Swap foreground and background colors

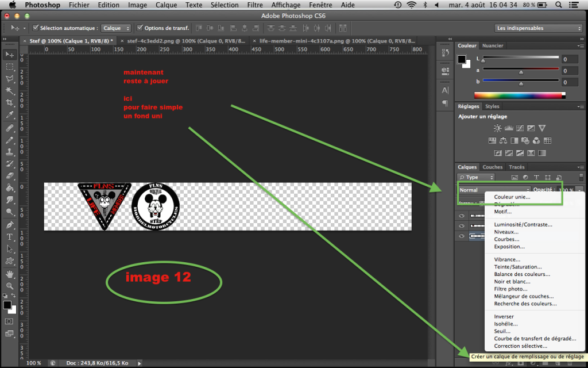(x=14, y=296)
